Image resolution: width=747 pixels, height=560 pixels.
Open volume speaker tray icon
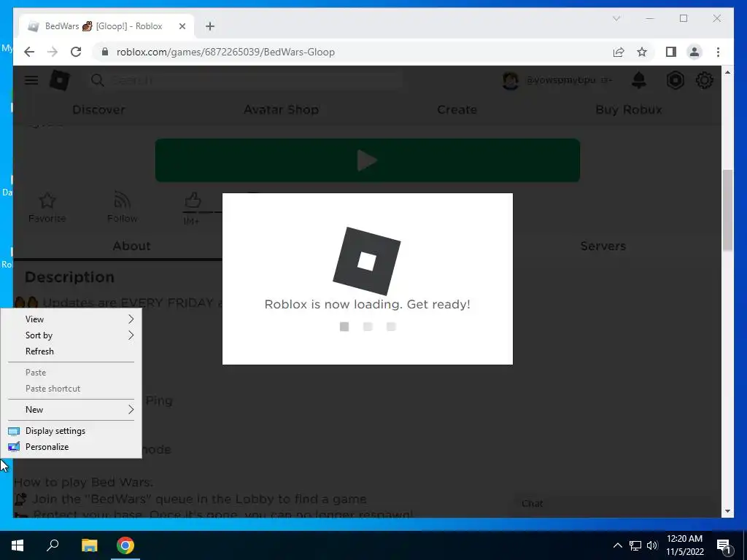pos(652,545)
